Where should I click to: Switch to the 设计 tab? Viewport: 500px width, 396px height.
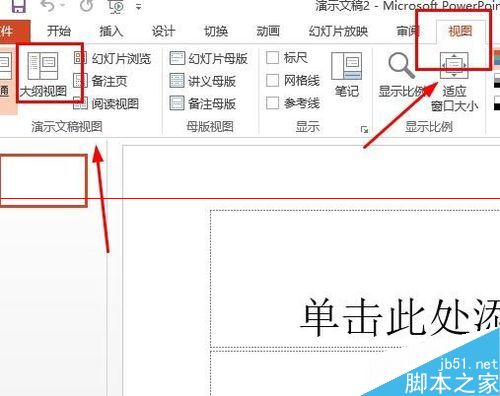164,31
